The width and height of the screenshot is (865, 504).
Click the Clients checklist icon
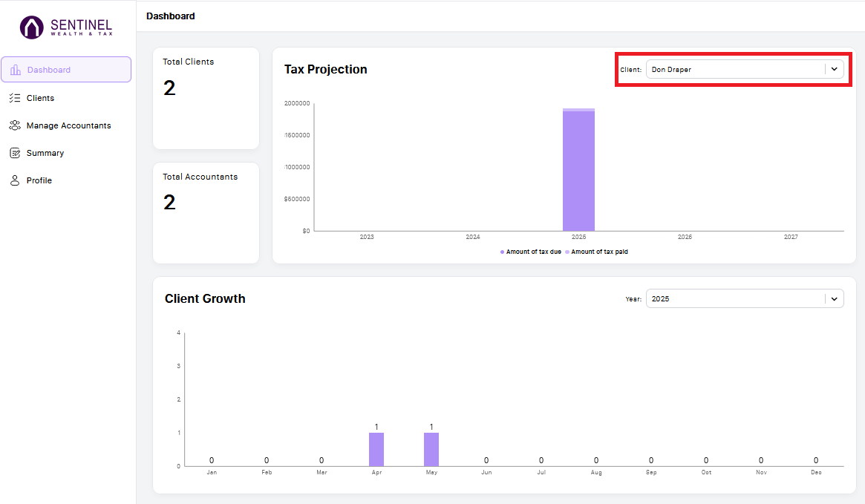pyautogui.click(x=15, y=98)
